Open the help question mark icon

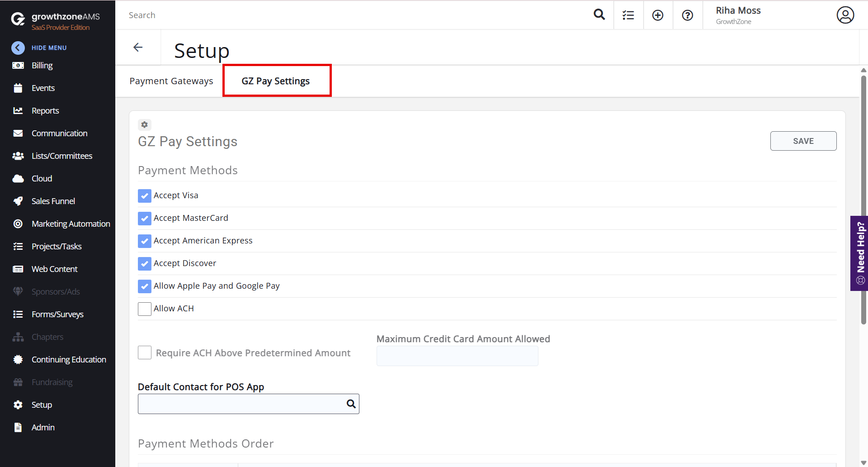point(688,15)
